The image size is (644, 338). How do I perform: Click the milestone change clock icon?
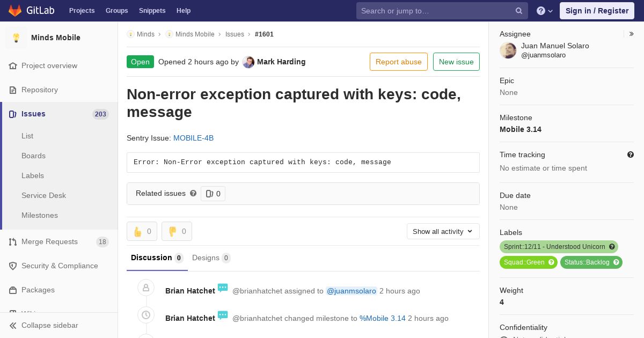coord(146,315)
